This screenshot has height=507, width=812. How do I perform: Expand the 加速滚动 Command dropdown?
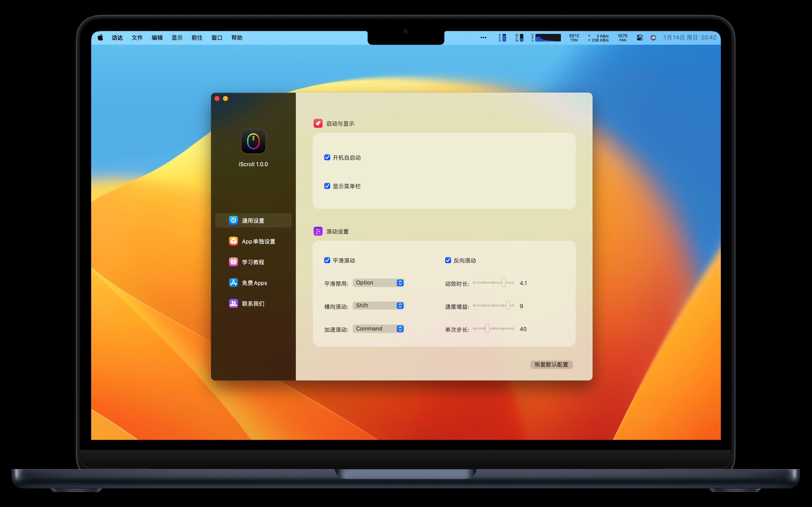[x=378, y=329]
